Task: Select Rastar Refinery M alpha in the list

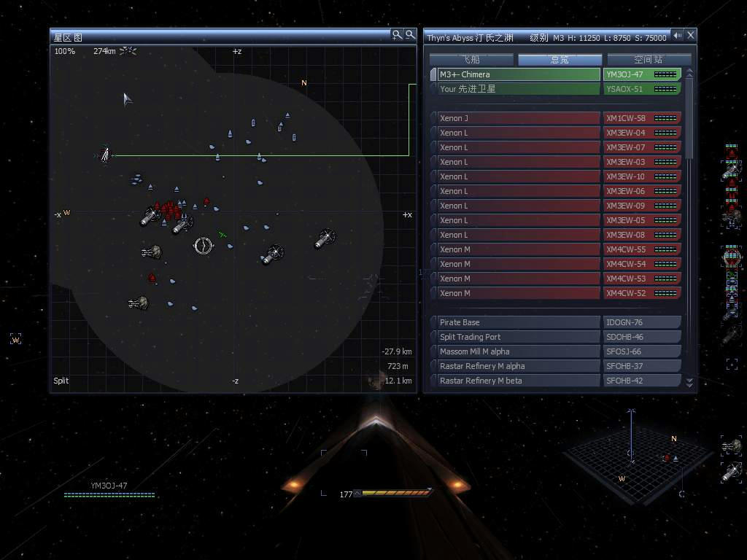Action: (555, 366)
